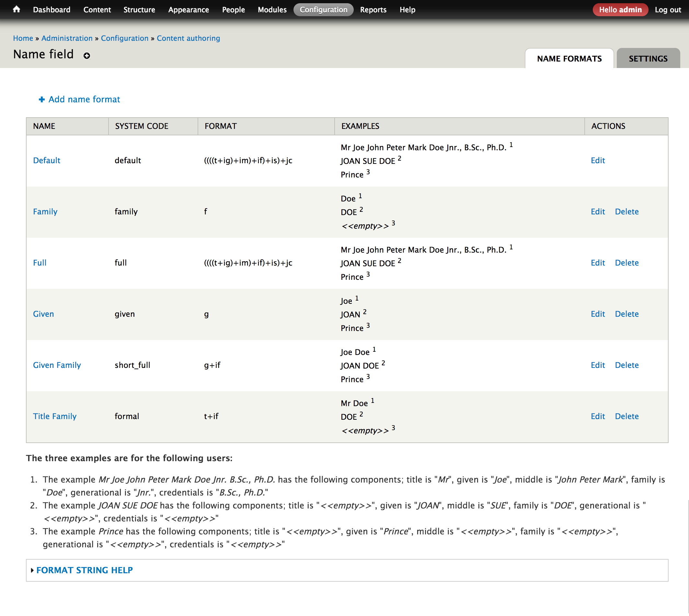Expand the FORMAT STRING HELP section

pyautogui.click(x=84, y=570)
